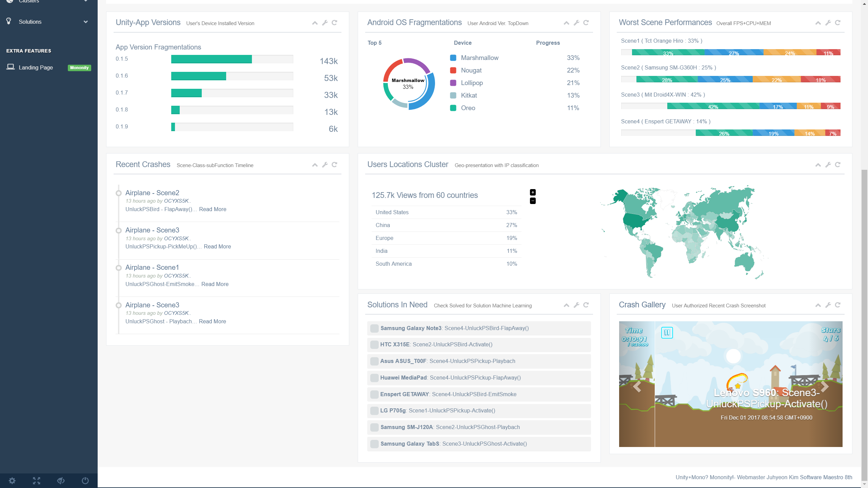Refresh the Crash Gallery panel
Image resolution: width=868 pixels, height=488 pixels.
click(837, 305)
